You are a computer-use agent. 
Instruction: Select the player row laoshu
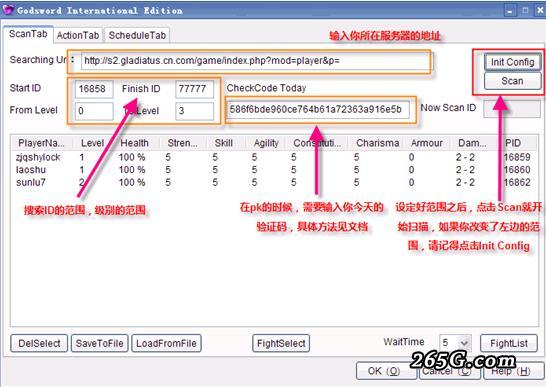point(274,170)
